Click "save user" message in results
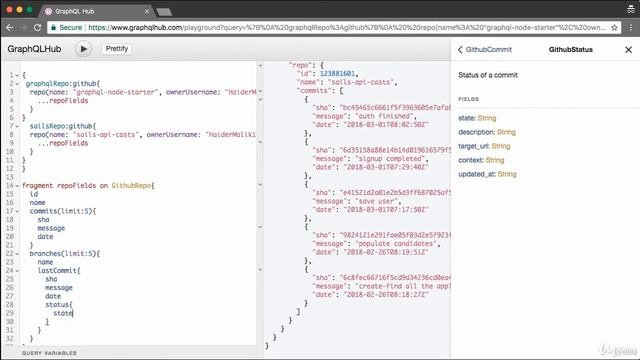This screenshot has height=360, width=640. pos(376,201)
